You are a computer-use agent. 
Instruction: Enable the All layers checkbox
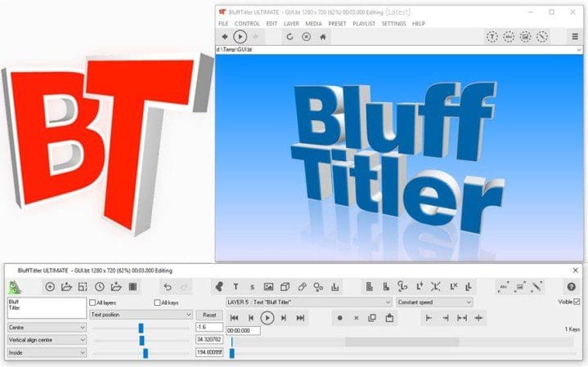point(92,302)
